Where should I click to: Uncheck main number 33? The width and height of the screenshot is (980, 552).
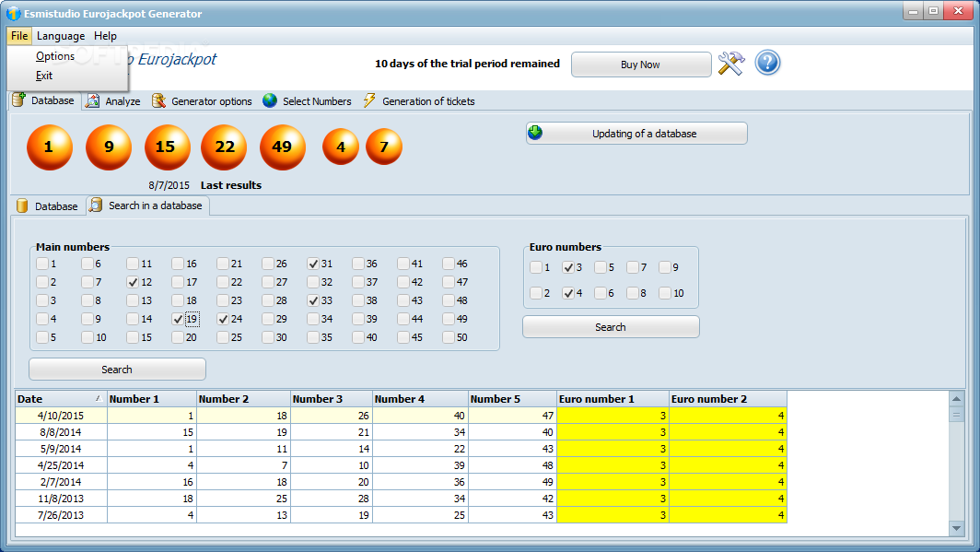pyautogui.click(x=313, y=300)
